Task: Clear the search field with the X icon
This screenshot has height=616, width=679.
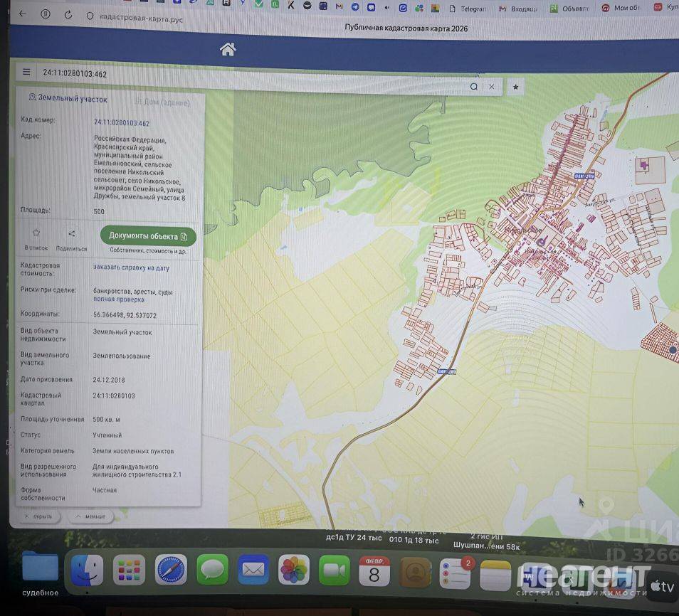Action: pos(492,87)
